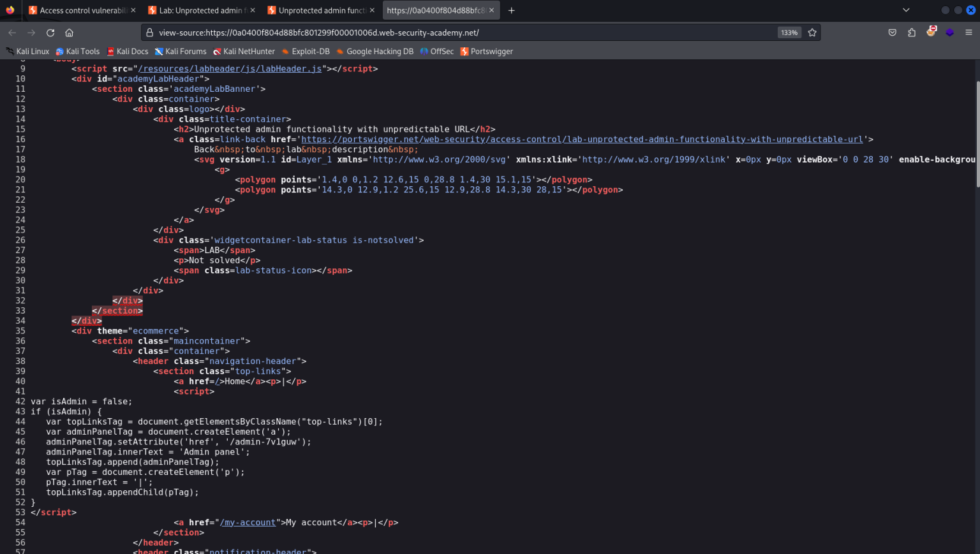
Task: Click the purple stacked-layers extension icon
Action: [949, 33]
